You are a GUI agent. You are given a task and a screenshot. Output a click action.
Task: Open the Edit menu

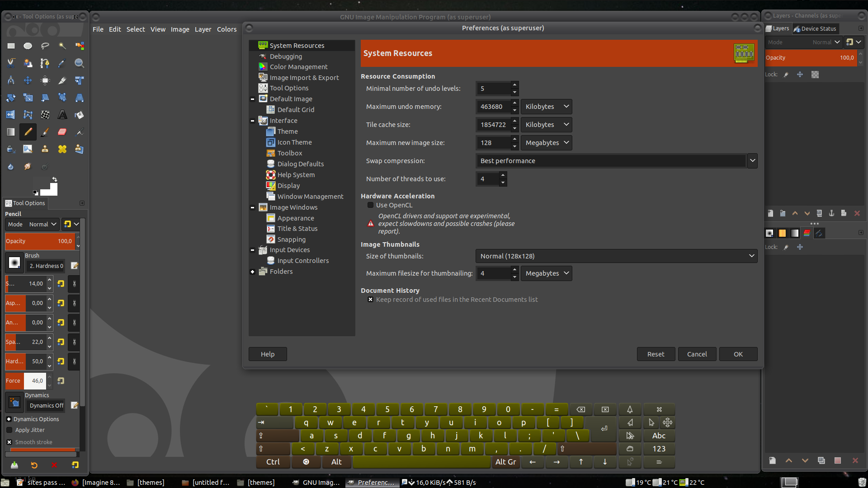coord(115,29)
